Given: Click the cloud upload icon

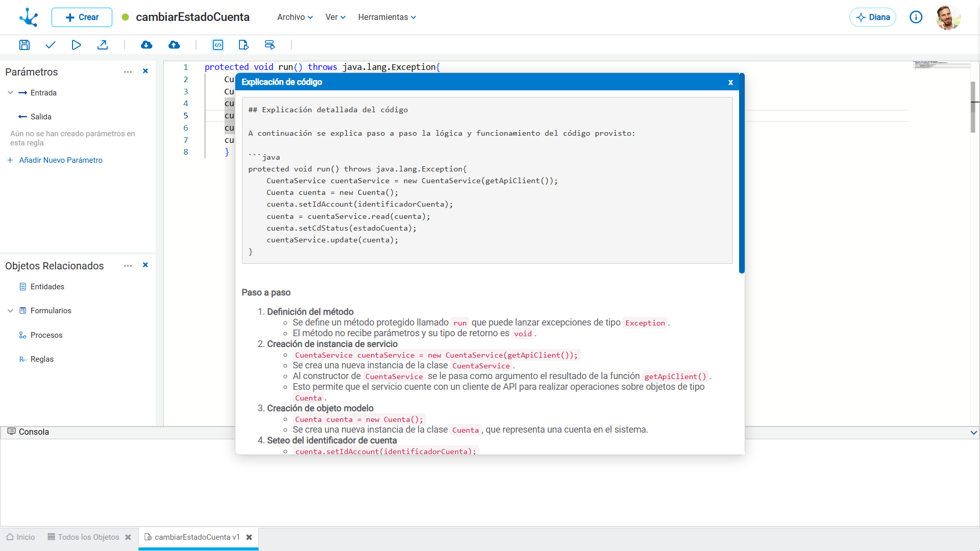Looking at the screenshot, I should coord(174,45).
